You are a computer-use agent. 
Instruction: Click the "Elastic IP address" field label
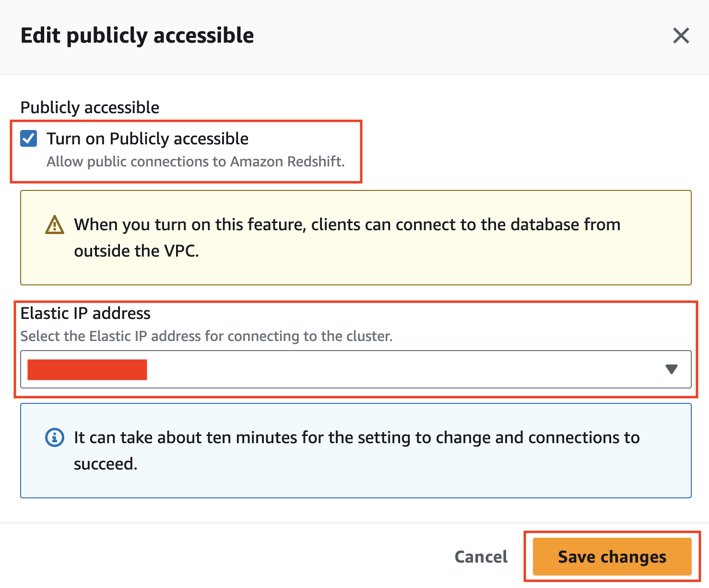(x=85, y=313)
